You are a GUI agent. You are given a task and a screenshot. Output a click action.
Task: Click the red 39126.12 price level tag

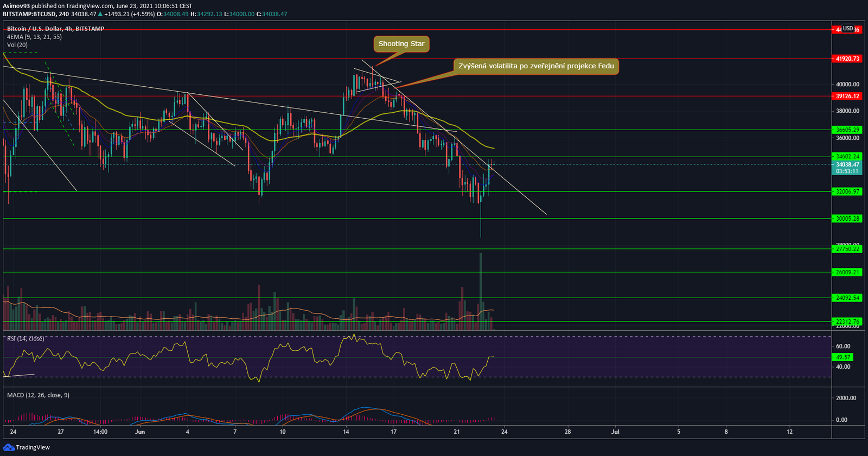click(x=847, y=96)
